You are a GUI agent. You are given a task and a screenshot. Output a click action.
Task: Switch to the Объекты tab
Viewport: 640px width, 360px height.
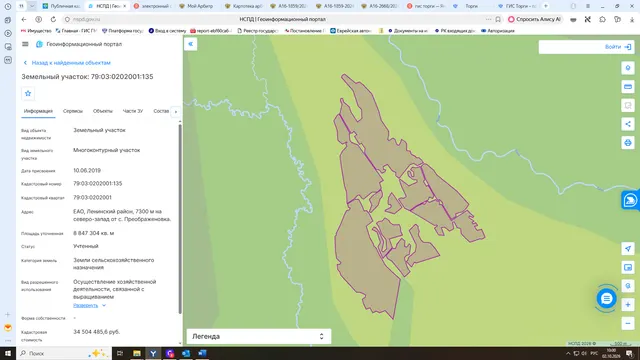tap(102, 111)
